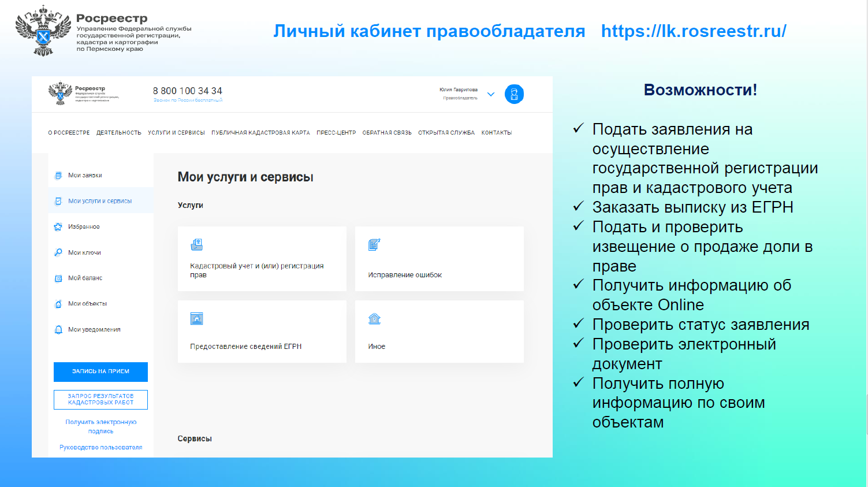The width and height of the screenshot is (868, 487).
Task: Click the Запись на прием button
Action: click(100, 371)
